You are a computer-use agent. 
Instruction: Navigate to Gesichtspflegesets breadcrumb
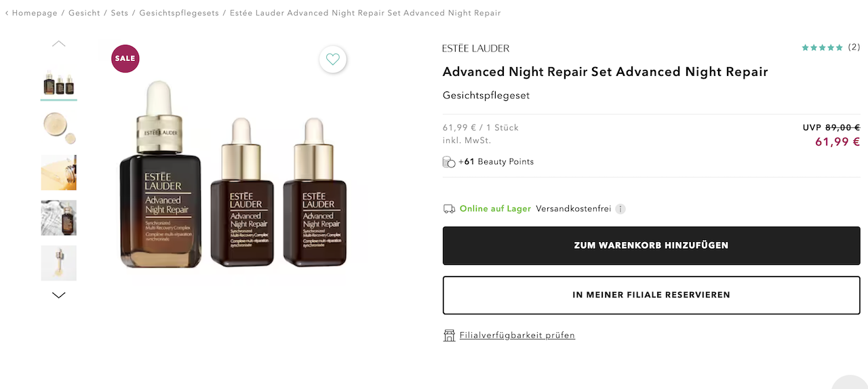(179, 13)
